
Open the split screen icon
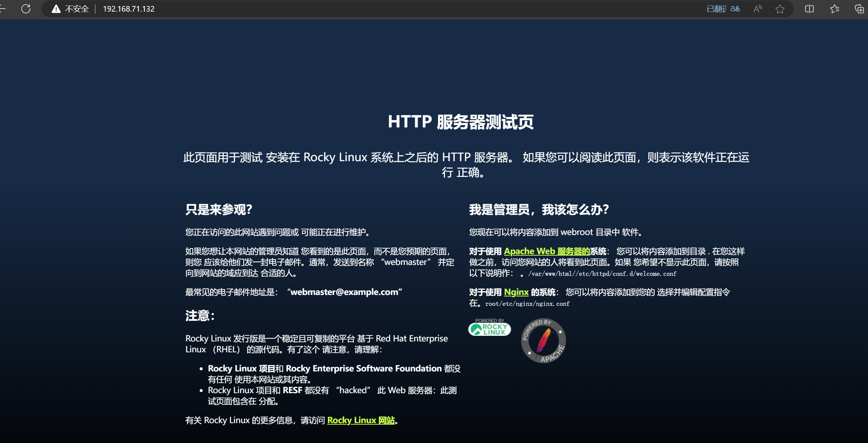(809, 9)
